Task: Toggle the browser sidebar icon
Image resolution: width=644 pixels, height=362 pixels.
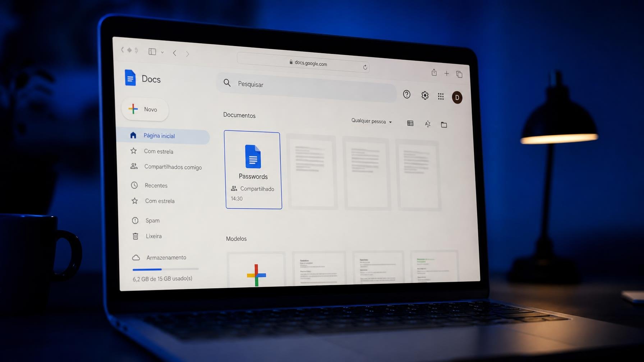Action: [x=152, y=52]
